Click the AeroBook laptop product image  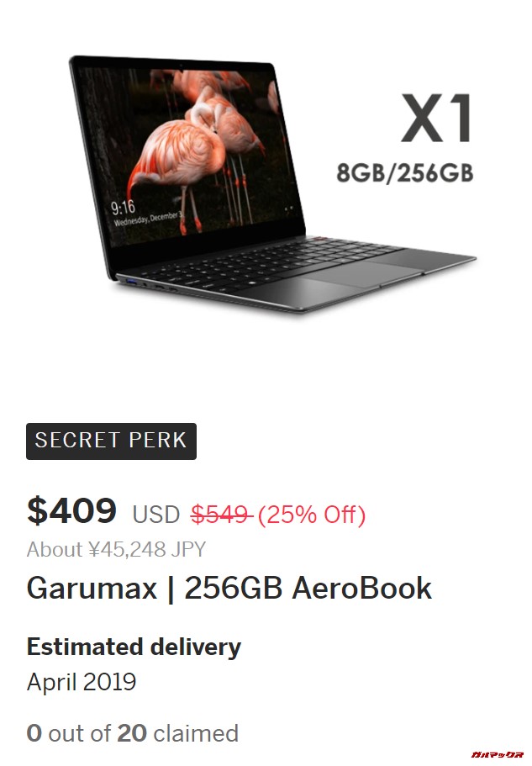tap(271, 183)
